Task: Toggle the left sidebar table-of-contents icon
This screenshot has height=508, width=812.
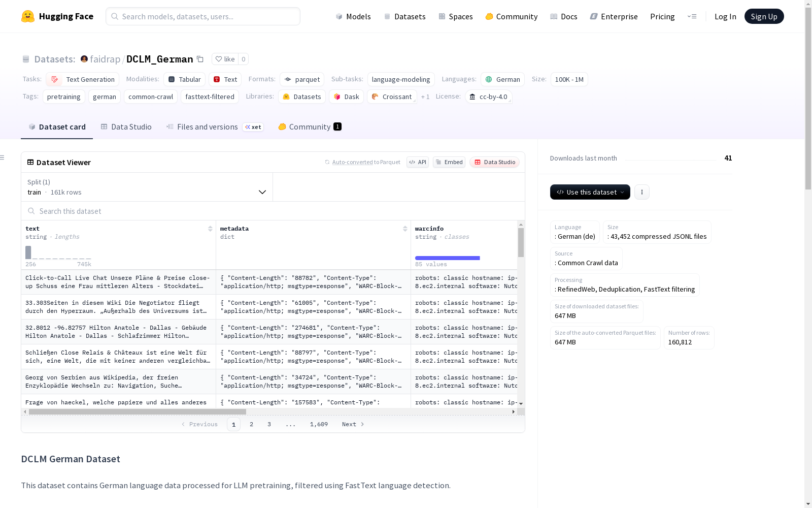Action: 2,157
